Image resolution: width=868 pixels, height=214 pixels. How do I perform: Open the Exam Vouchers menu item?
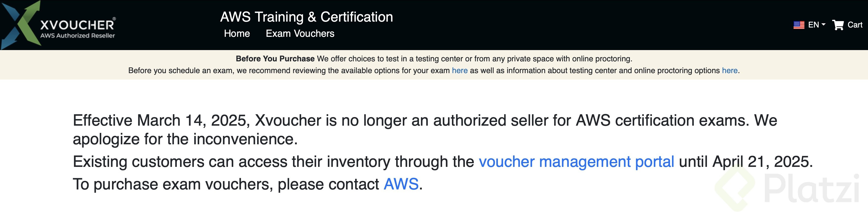coord(300,34)
